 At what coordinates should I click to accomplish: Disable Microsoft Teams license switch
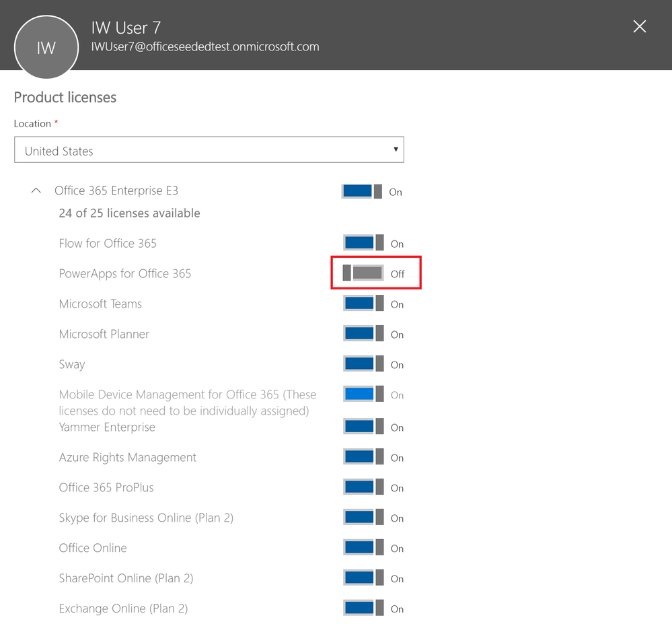[x=363, y=304]
